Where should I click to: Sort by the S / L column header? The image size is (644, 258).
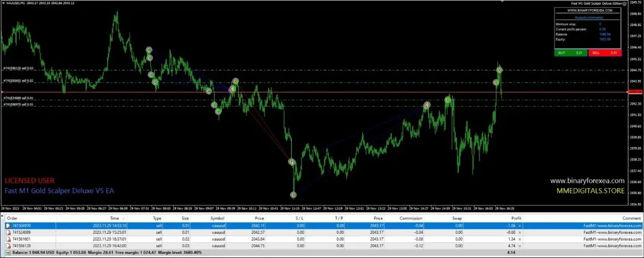pos(300,219)
